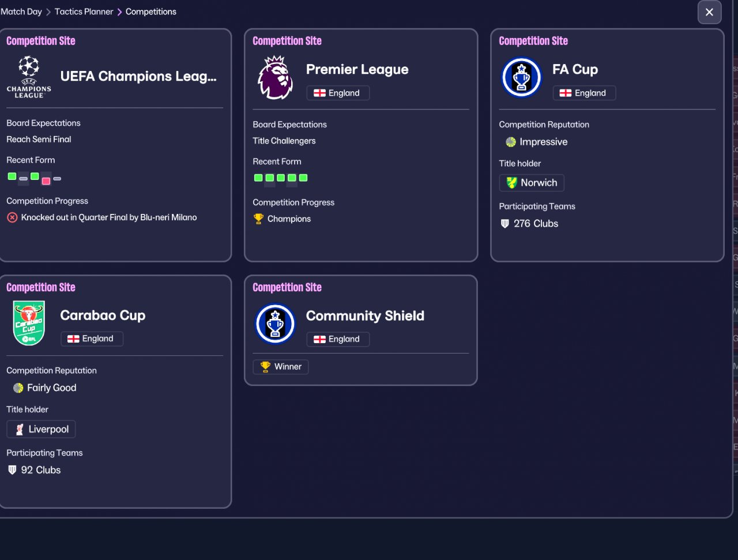Click the shield icon beside 92 Clubs

click(12, 470)
